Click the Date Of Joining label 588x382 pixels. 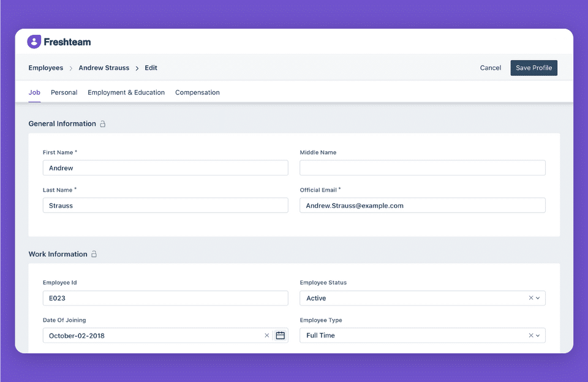tap(64, 320)
